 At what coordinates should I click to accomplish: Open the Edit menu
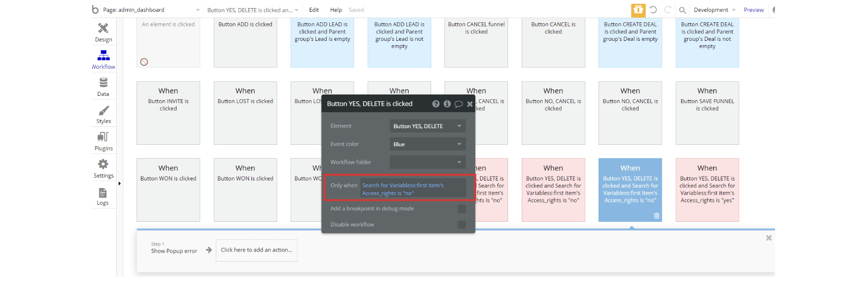pyautogui.click(x=314, y=10)
